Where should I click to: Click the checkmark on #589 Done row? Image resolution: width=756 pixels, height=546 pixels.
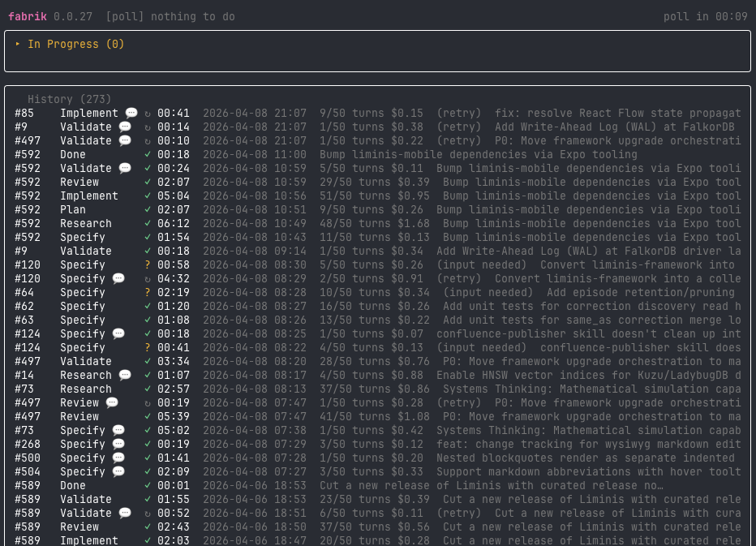tap(148, 486)
